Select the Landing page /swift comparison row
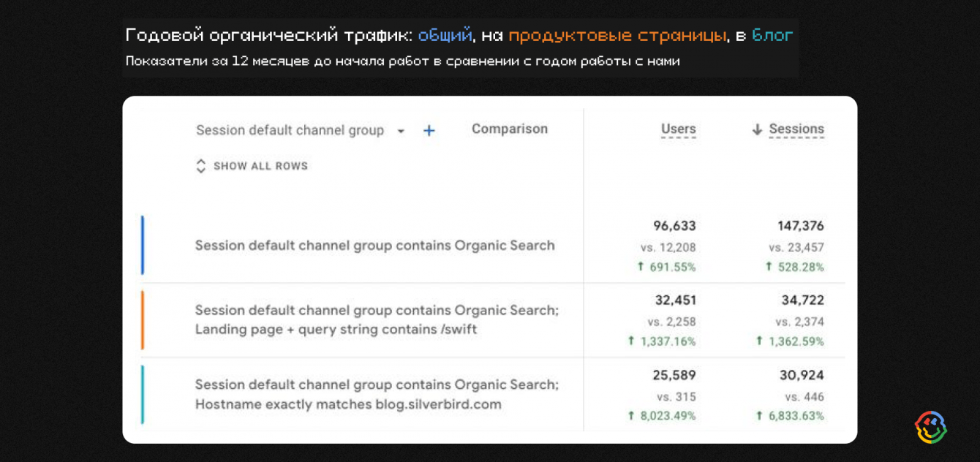Viewport: 980px width, 462px height. point(376,320)
